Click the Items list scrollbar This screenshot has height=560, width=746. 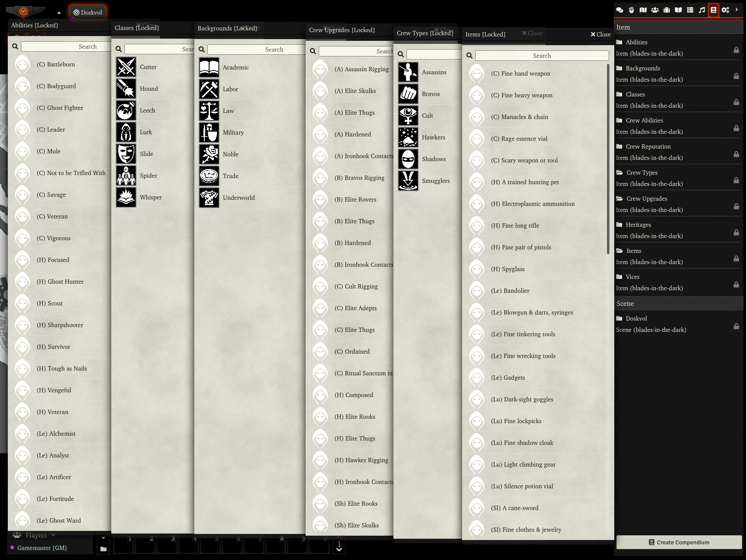(608, 159)
